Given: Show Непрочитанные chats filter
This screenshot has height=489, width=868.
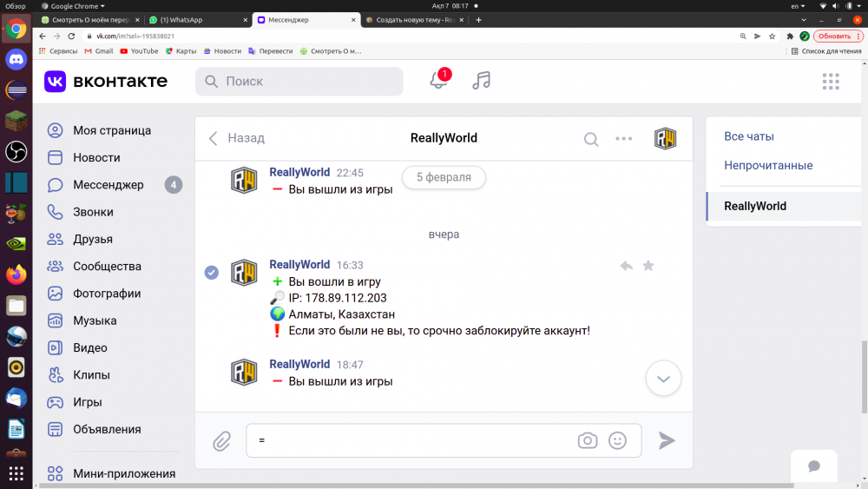Looking at the screenshot, I should 768,165.
